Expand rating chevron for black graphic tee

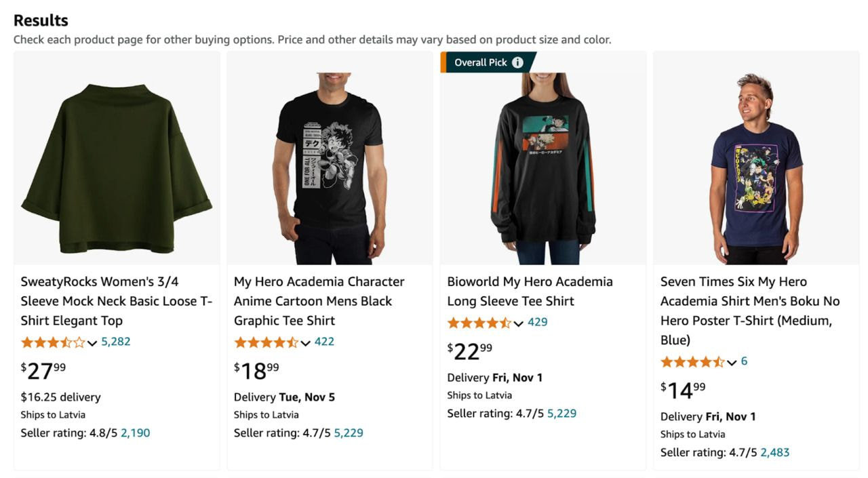306,343
